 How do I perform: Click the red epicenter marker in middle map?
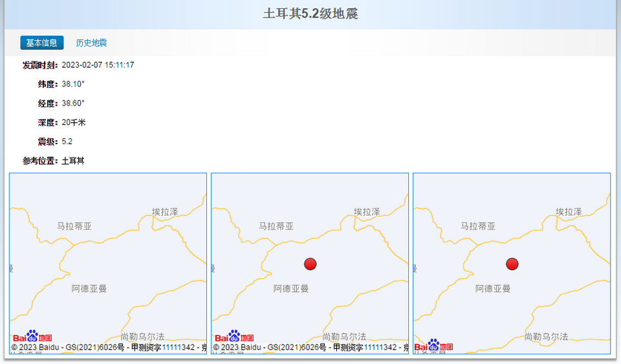310,264
